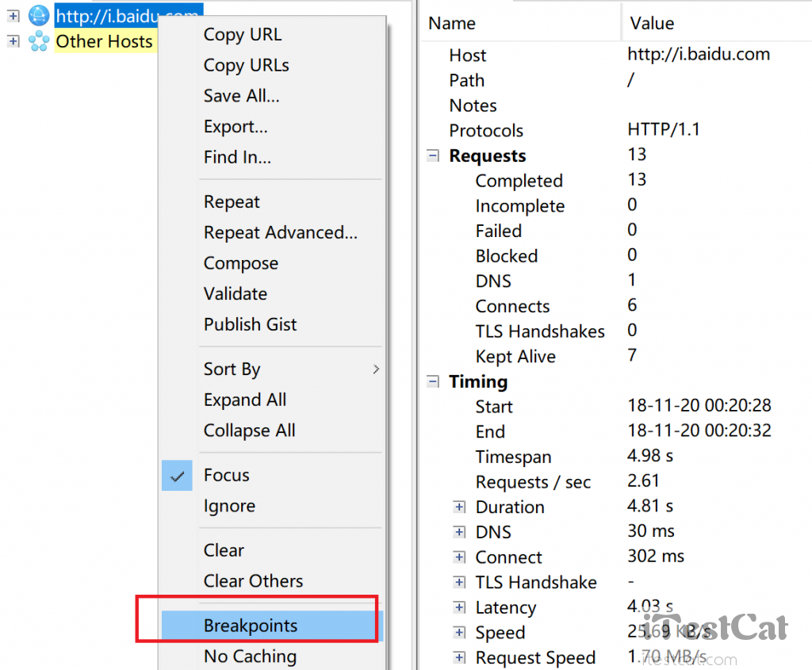Expand the Connect timing row

point(459,557)
